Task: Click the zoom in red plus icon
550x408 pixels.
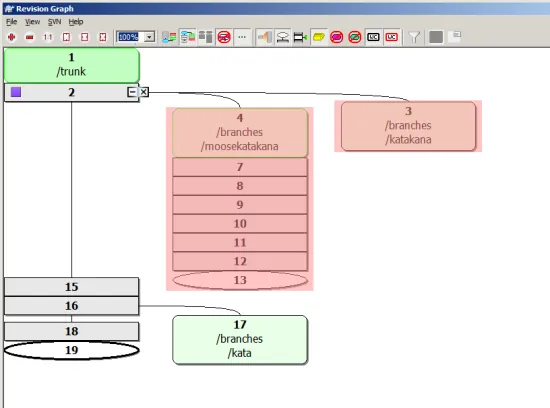Action: coord(12,37)
